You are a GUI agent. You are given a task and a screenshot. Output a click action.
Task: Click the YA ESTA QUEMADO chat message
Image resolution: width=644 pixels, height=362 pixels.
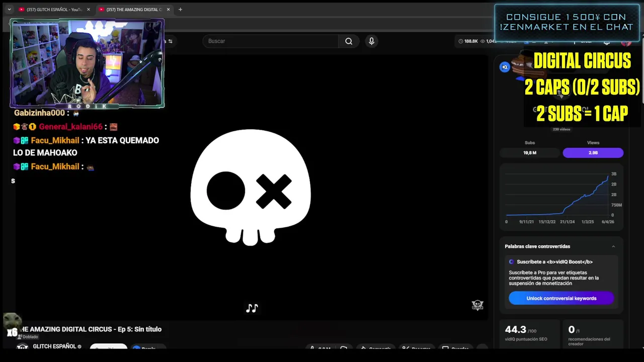pyautogui.click(x=86, y=146)
